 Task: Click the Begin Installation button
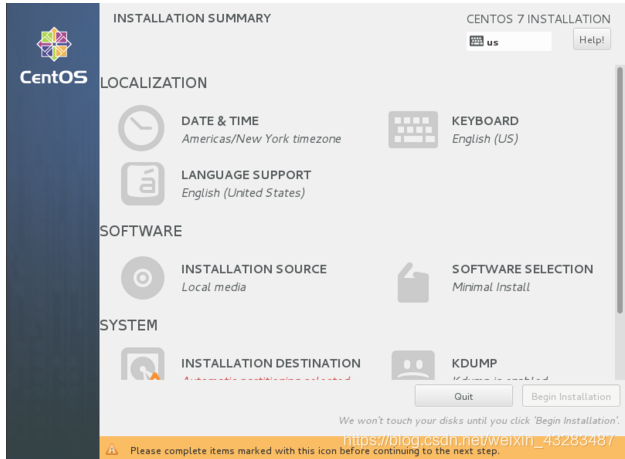click(x=571, y=396)
